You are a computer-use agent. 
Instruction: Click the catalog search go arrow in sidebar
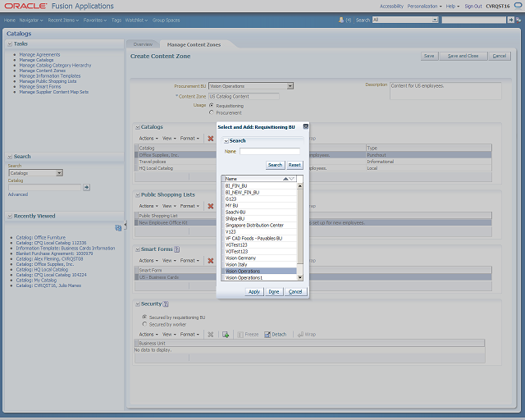[x=86, y=187]
